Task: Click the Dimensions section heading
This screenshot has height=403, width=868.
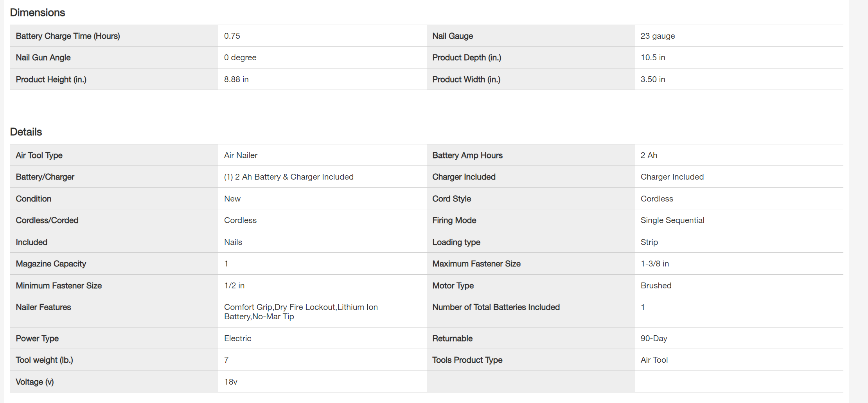Action: pyautogui.click(x=38, y=13)
